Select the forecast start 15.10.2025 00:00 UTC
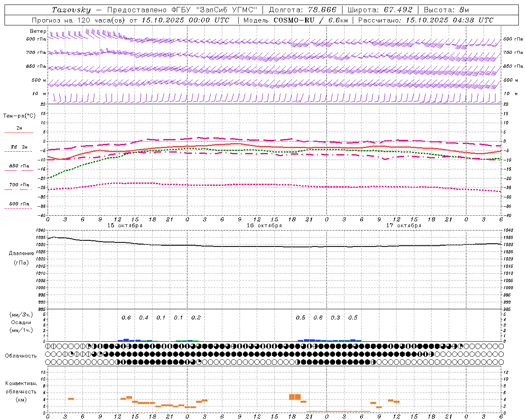The height and width of the screenshot is (420, 525). point(185,20)
